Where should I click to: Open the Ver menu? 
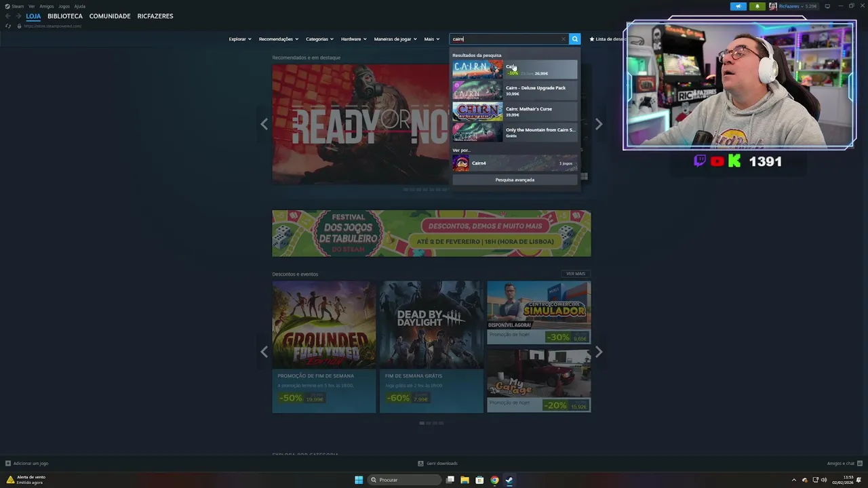(x=31, y=6)
